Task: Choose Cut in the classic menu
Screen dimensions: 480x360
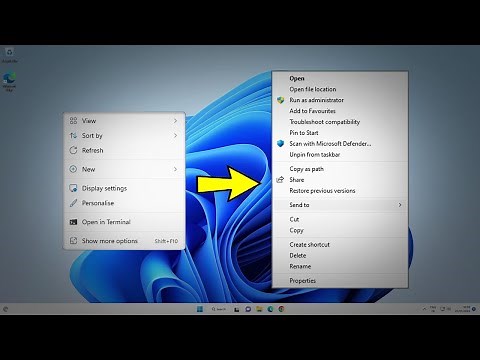Action: point(340,219)
